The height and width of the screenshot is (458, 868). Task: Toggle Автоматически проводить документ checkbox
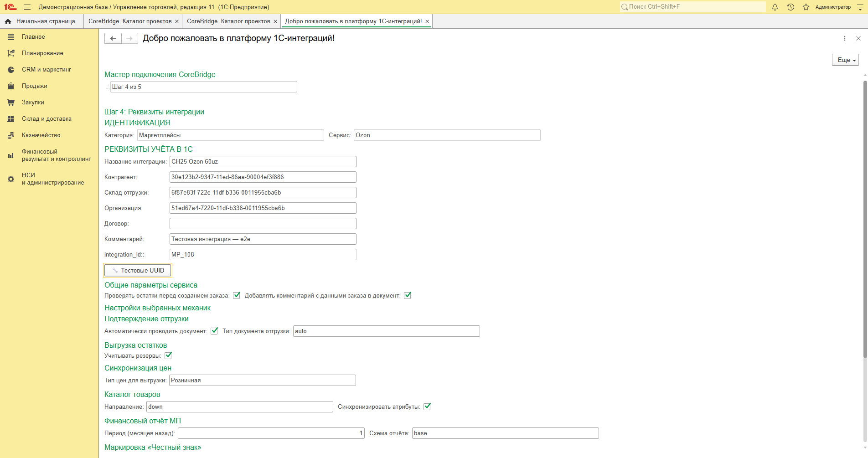214,331
